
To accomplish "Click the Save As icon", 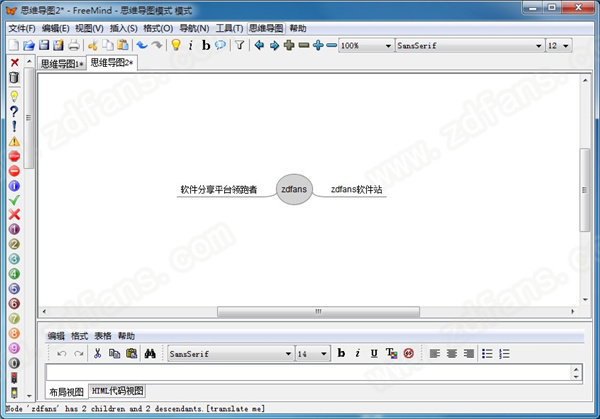I will (58, 45).
